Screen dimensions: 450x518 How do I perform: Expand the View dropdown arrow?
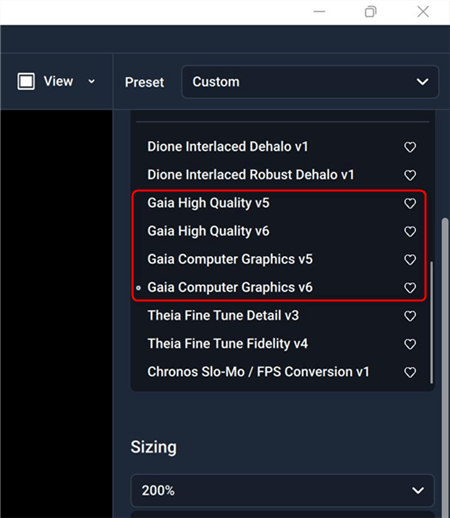point(91,81)
